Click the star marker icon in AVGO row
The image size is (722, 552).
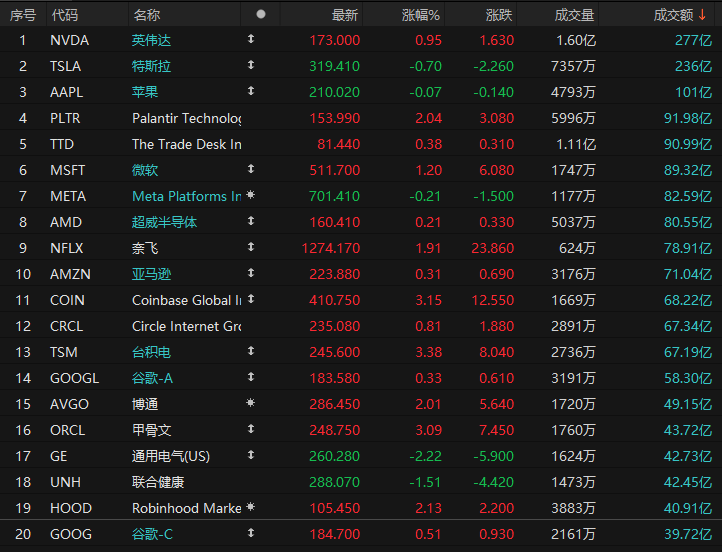250,403
